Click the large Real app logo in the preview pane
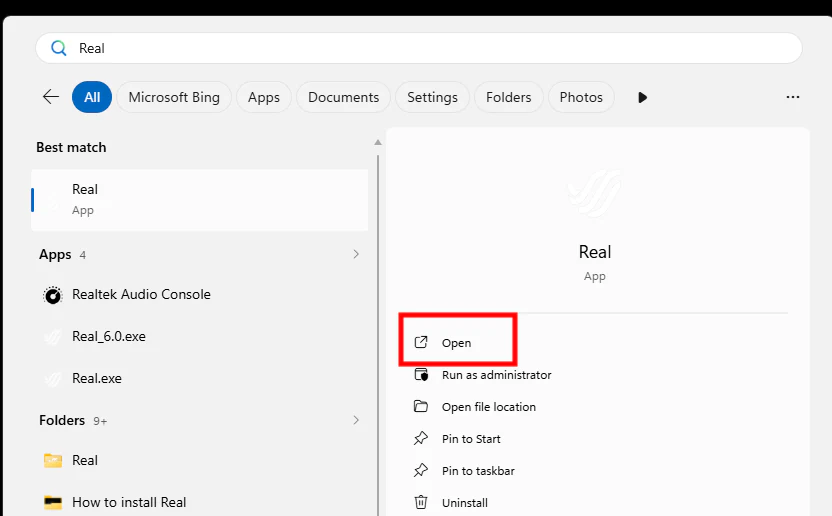This screenshot has width=832, height=516. tap(594, 194)
